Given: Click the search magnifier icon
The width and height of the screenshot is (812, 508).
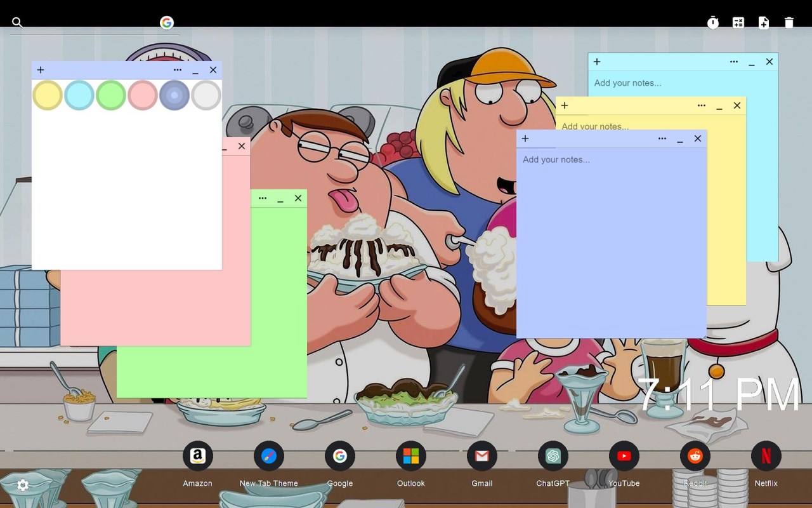Looking at the screenshot, I should (17, 23).
